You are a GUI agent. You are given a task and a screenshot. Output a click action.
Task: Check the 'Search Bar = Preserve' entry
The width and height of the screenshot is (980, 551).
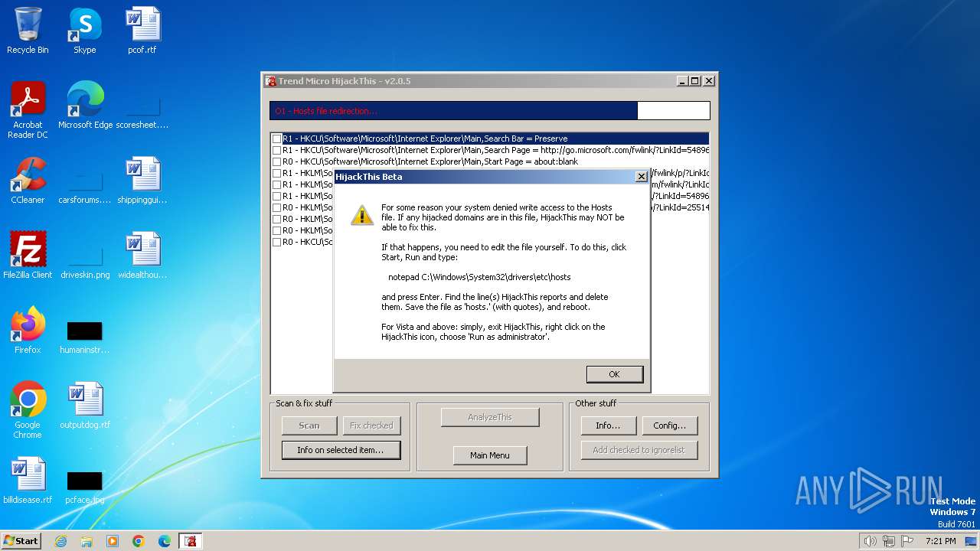tap(277, 139)
